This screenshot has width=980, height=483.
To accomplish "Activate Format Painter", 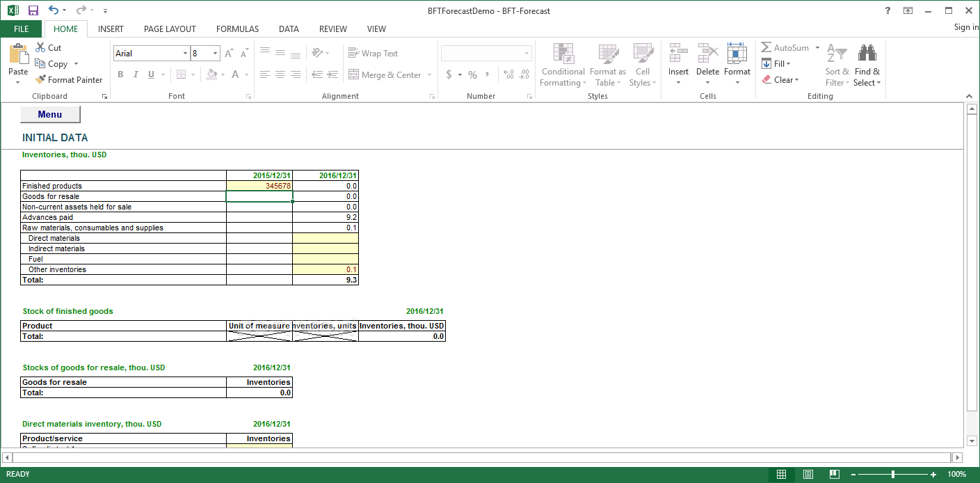I will coord(69,79).
